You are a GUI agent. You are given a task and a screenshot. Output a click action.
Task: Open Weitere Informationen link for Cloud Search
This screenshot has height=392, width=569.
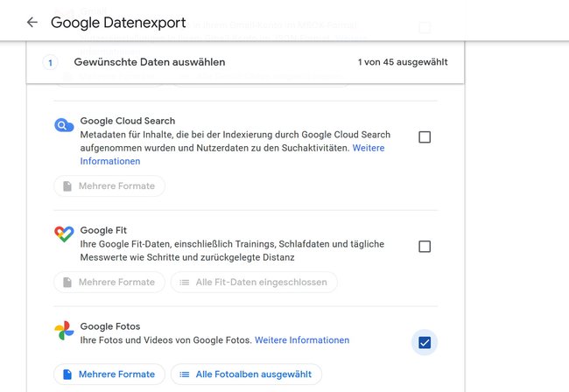tap(369, 148)
